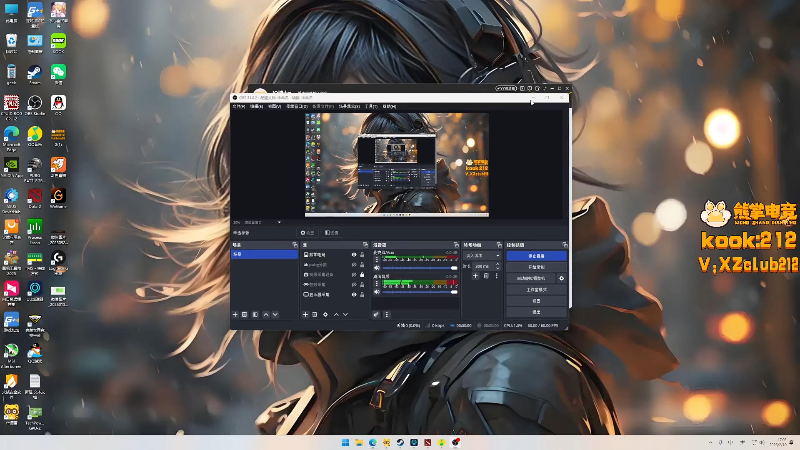Open the Docks menu in OBS
The image size is (800, 450).
pos(296,106)
